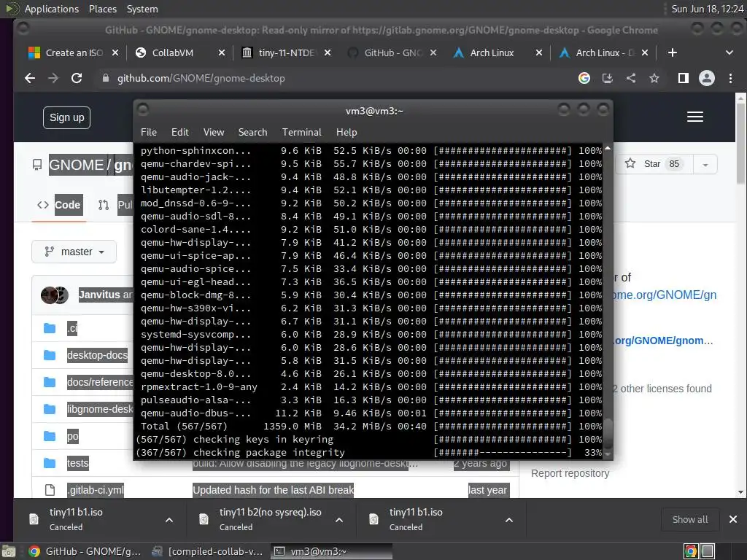Open Star list dropdown arrow
This screenshot has width=747, height=560.
705,164
